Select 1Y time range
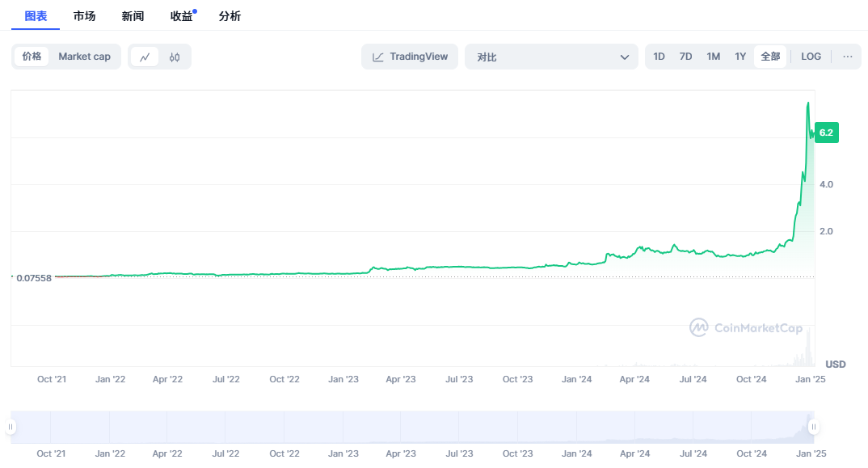The width and height of the screenshot is (868, 468). pos(740,57)
